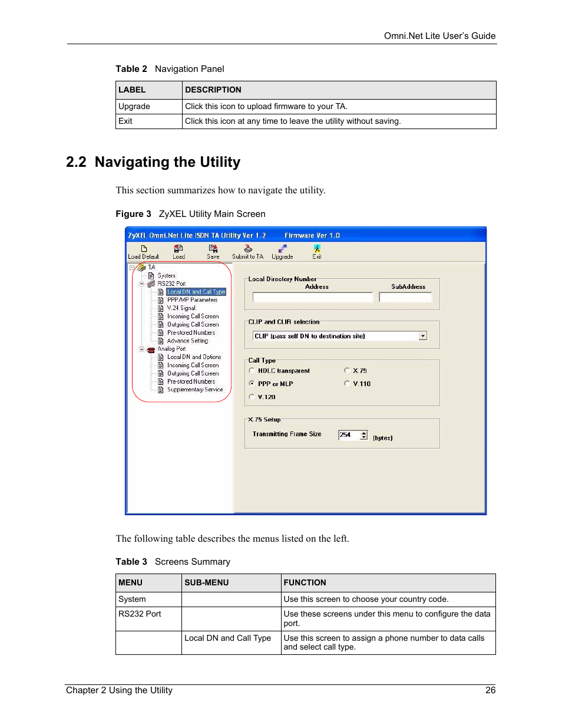Click the Transmitting Frame Size value field
The height and width of the screenshot is (728, 562).
pyautogui.click(x=349, y=435)
